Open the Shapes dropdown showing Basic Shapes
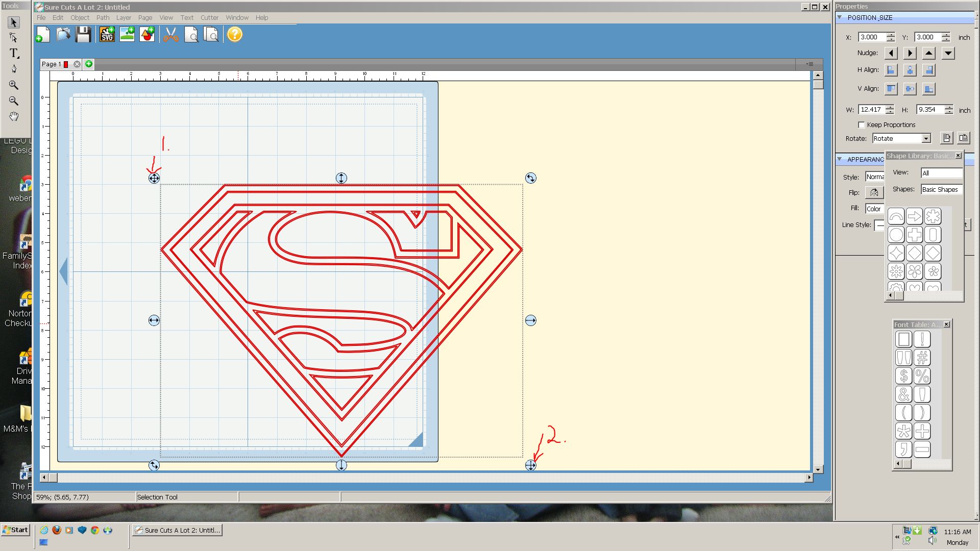Screen dimensions: 980x551 (941, 189)
